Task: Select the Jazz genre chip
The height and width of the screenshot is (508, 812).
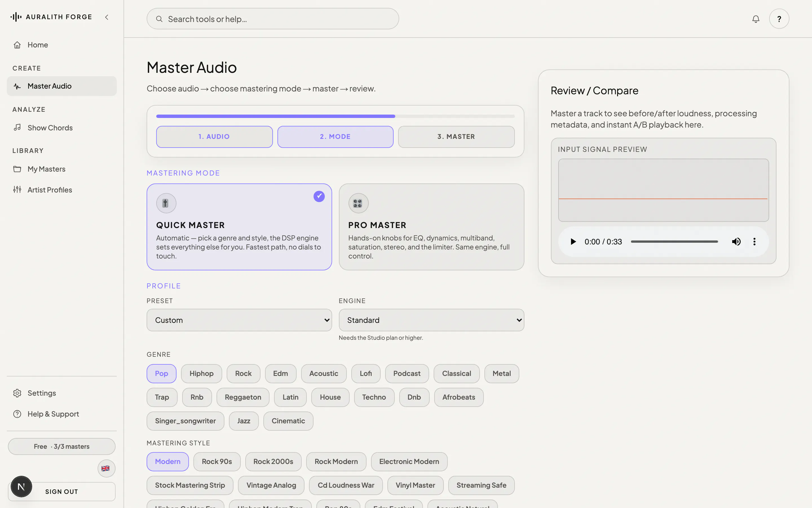Action: (244, 421)
